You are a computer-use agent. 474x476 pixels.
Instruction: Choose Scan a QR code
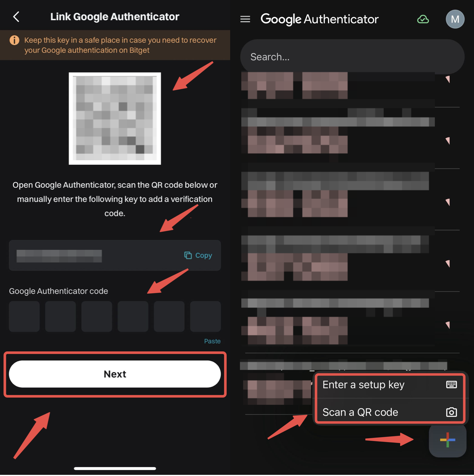coord(389,412)
